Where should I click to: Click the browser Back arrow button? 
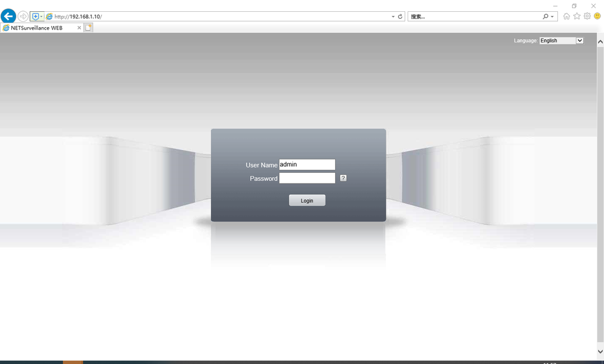pos(8,16)
